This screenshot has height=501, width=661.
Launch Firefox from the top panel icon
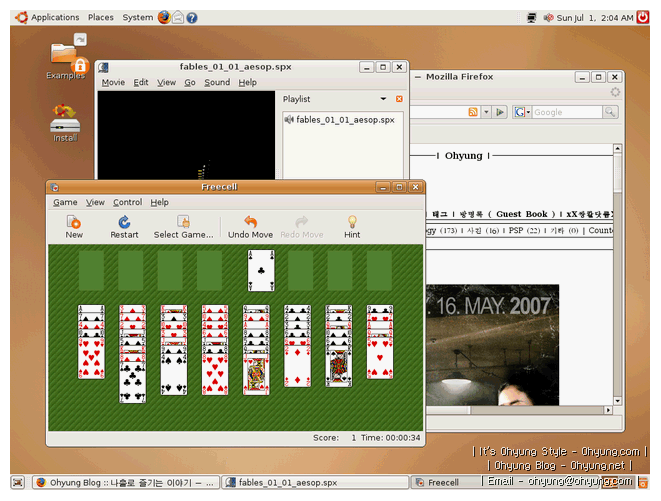(x=164, y=17)
